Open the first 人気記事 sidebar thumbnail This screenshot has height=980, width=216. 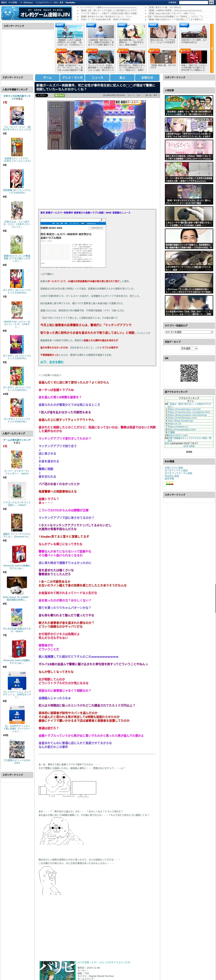(189, 105)
